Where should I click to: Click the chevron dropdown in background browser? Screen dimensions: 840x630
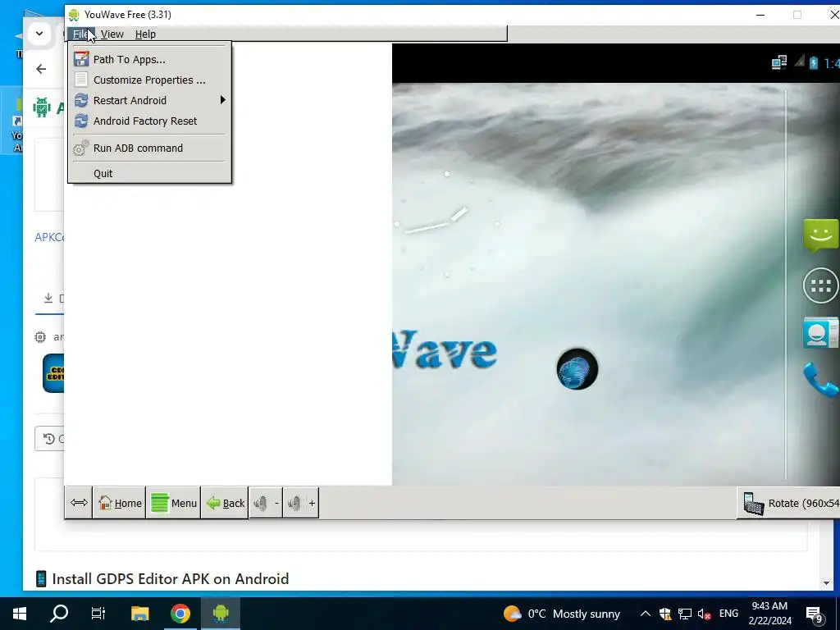[x=39, y=34]
